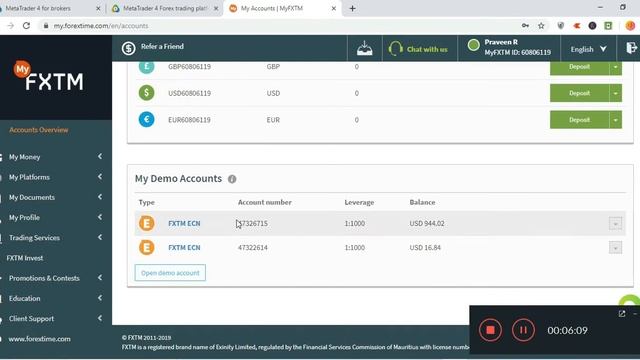Click balance USD 944.02
640x360 pixels.
tap(427, 223)
